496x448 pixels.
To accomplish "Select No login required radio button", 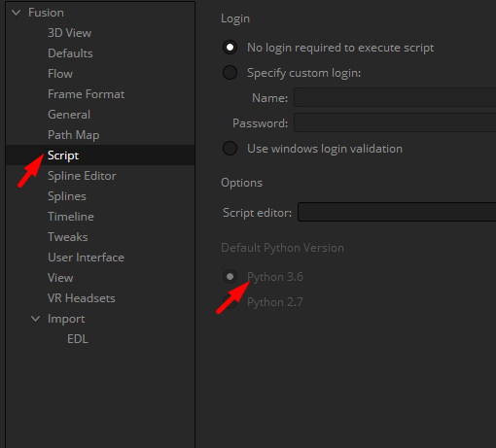I will [x=230, y=48].
